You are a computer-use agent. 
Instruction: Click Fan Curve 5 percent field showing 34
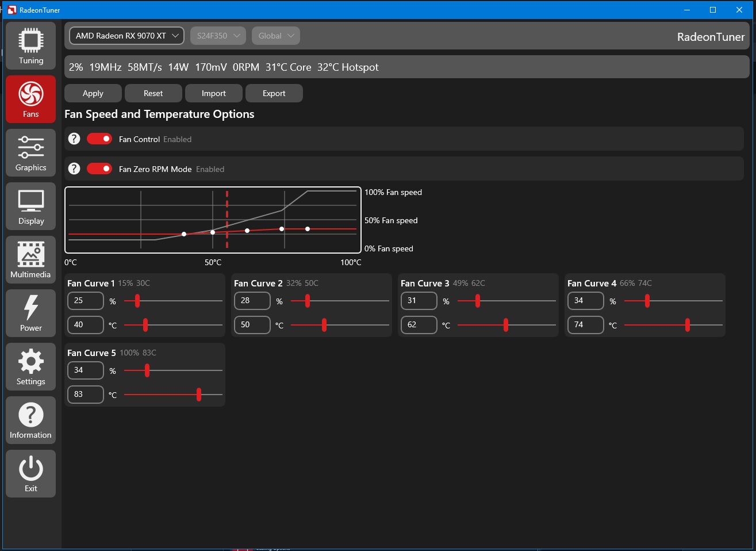tap(86, 370)
